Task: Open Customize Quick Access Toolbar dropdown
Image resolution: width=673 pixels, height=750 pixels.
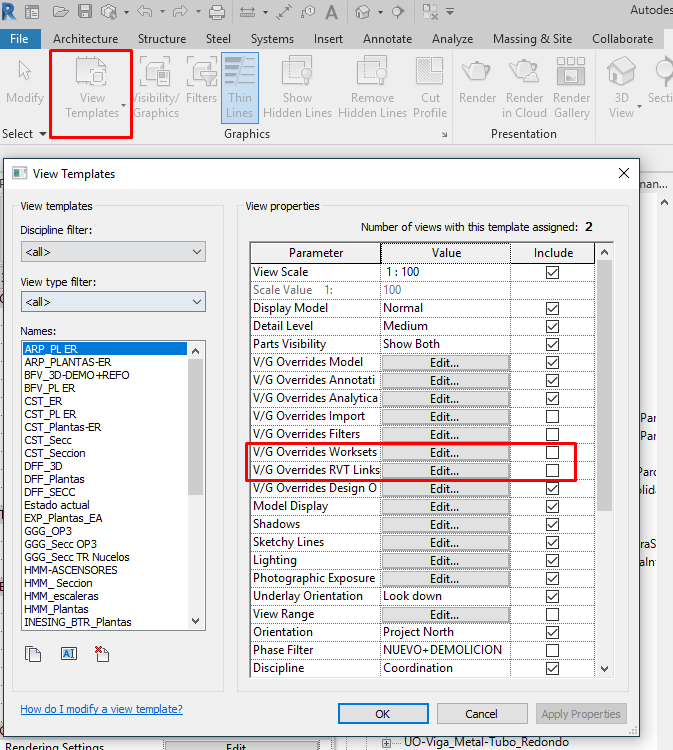Action: pos(450,11)
